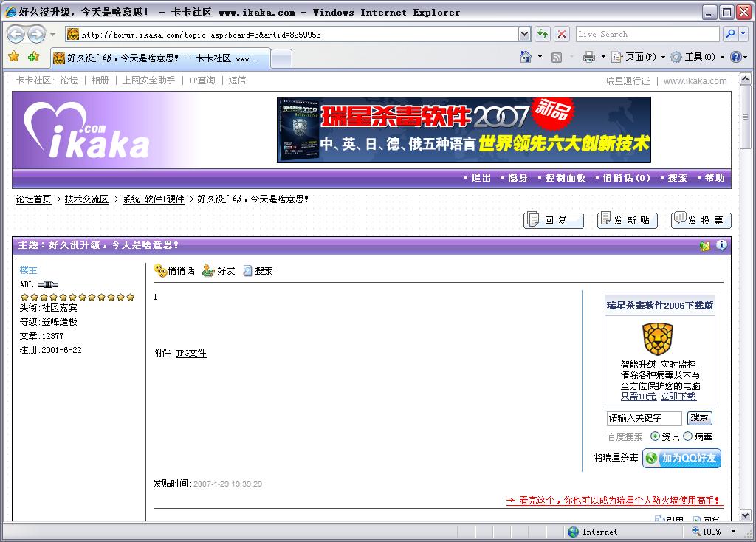Image resolution: width=756 pixels, height=542 pixels.
Task: Select the 病毒 radio button
Action: [687, 436]
